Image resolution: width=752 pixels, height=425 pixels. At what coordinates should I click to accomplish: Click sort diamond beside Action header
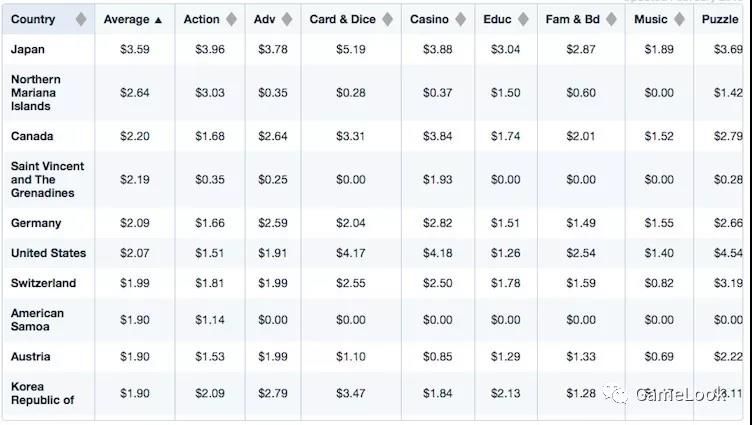coord(231,19)
